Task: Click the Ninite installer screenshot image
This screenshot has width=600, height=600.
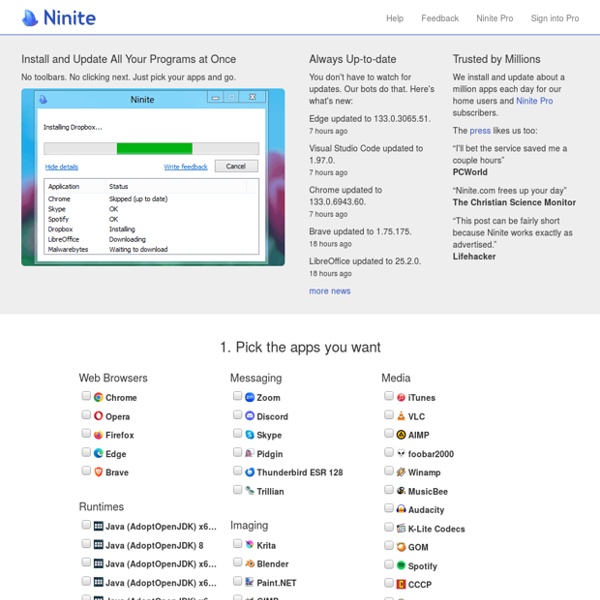Action: 152,177
